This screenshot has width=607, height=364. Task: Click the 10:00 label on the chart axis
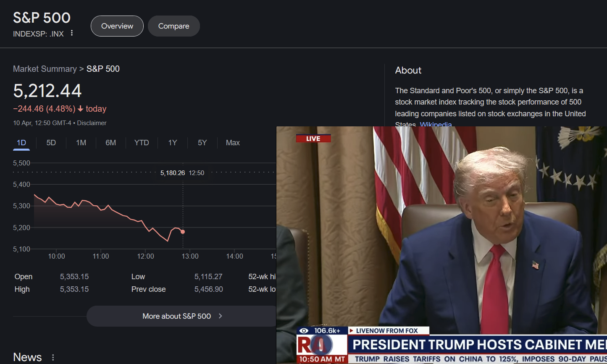pos(56,256)
